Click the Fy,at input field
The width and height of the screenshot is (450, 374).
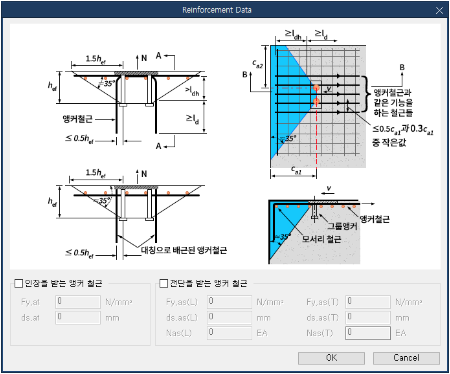point(78,302)
